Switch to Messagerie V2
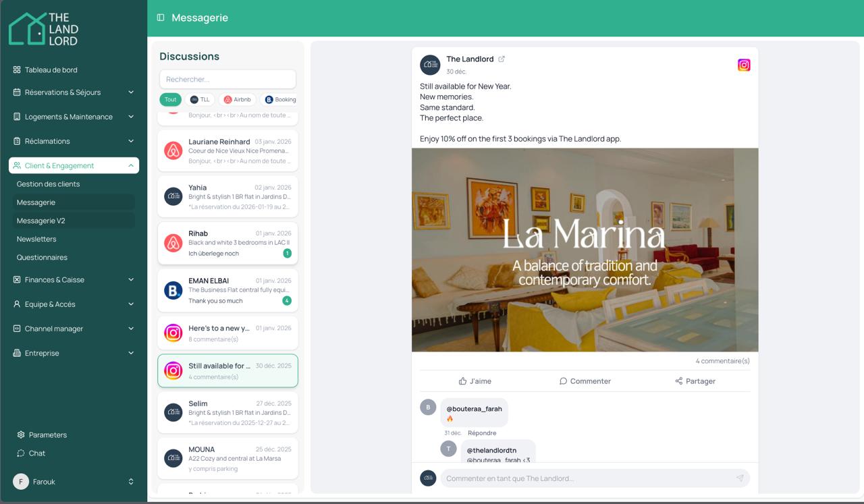864x504 pixels. [x=40, y=220]
